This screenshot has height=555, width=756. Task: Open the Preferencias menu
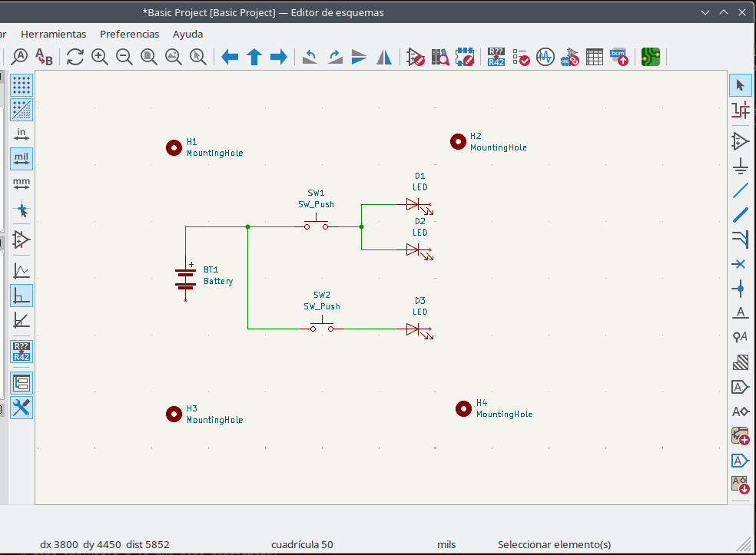tap(130, 34)
